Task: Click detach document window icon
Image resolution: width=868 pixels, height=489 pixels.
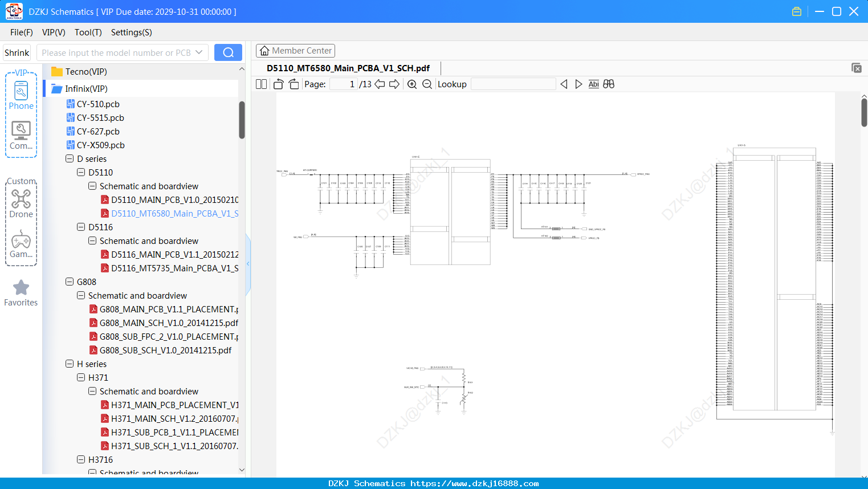Action: click(857, 68)
